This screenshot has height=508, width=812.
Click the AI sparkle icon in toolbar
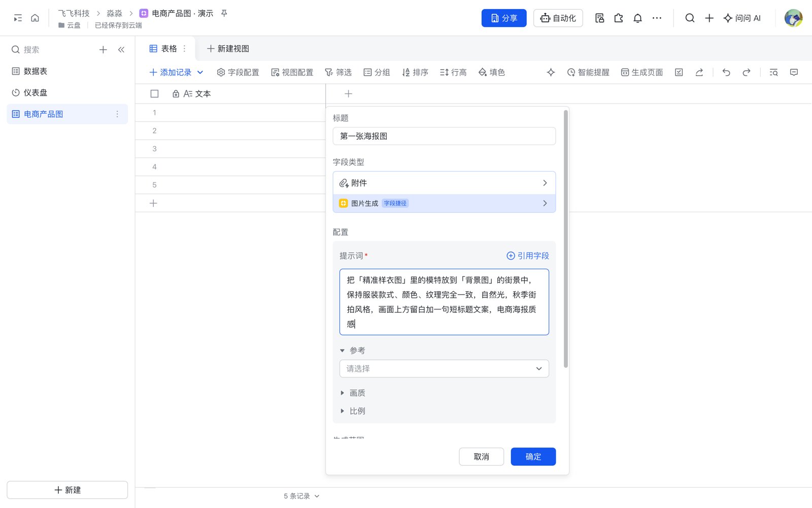[x=551, y=73]
